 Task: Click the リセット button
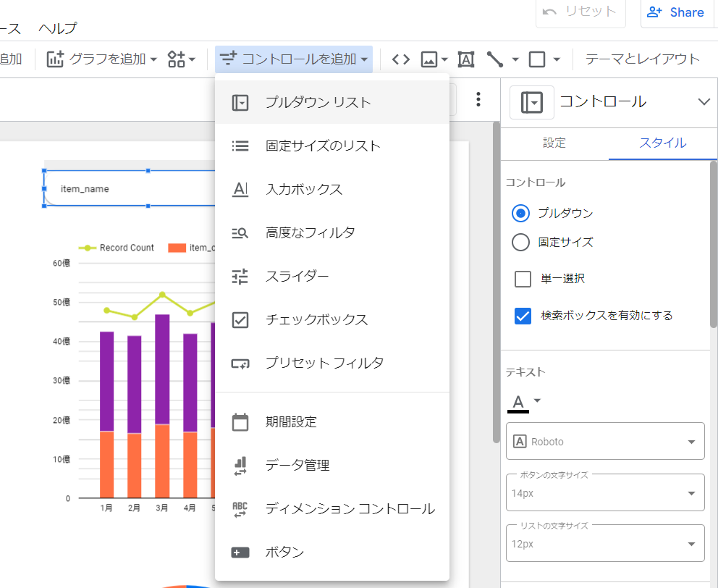click(x=580, y=12)
